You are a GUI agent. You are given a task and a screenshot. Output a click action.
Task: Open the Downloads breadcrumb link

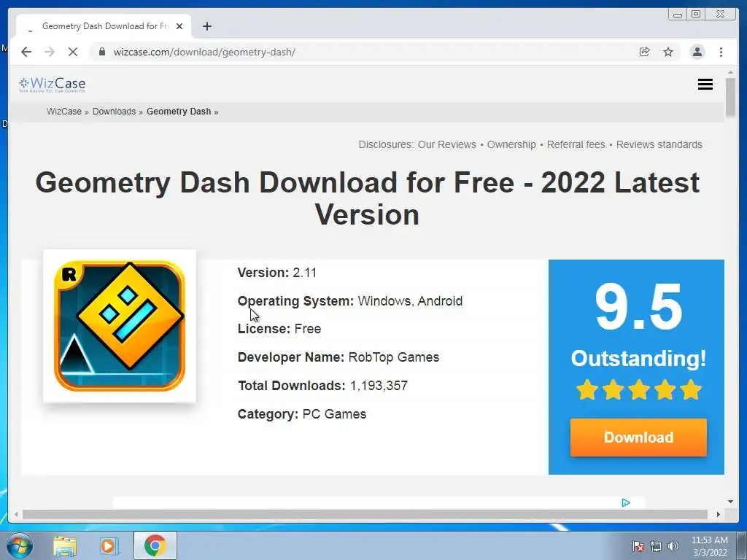coord(114,112)
